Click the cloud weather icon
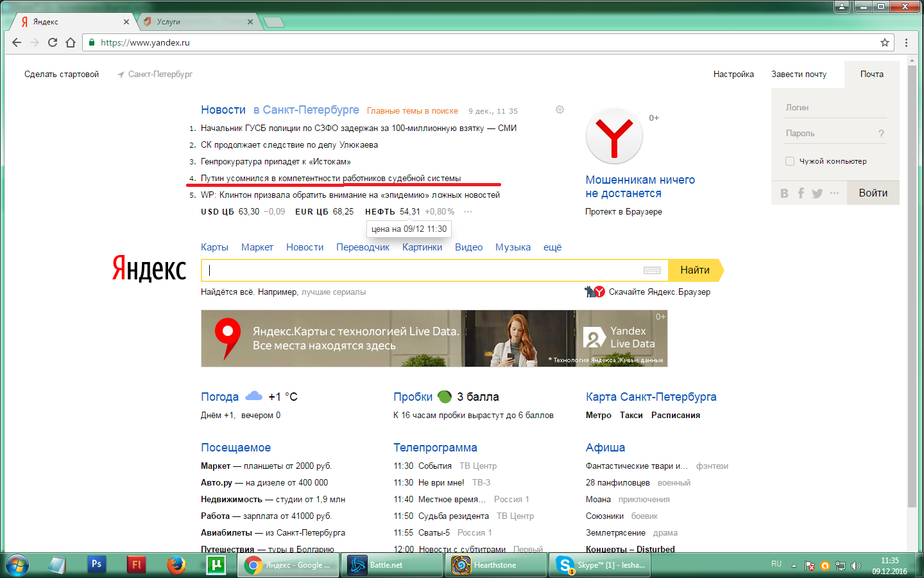Image resolution: width=924 pixels, height=578 pixels. coord(254,396)
